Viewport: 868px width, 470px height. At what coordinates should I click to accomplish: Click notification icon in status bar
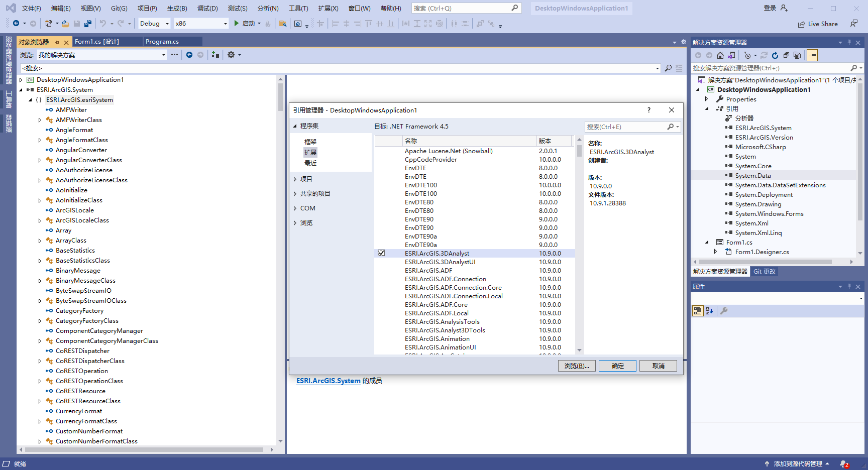pyautogui.click(x=844, y=464)
